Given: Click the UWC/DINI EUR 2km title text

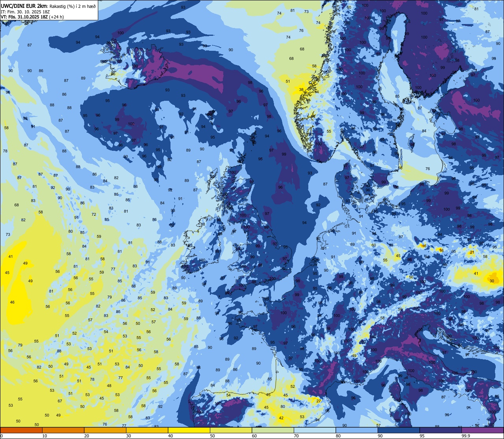Looking at the screenshot, I should pos(24,6).
